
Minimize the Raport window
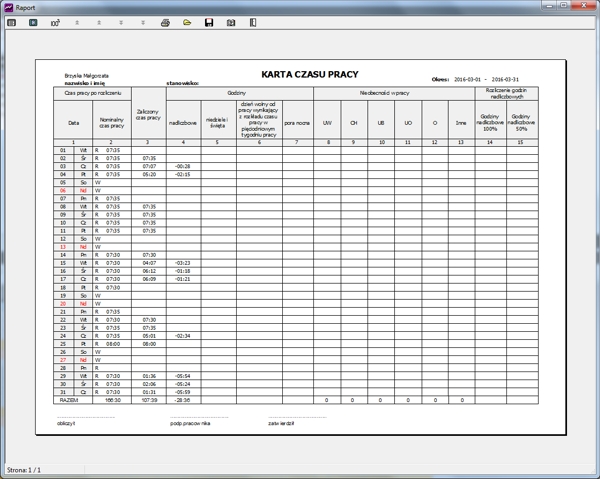tap(540, 6)
